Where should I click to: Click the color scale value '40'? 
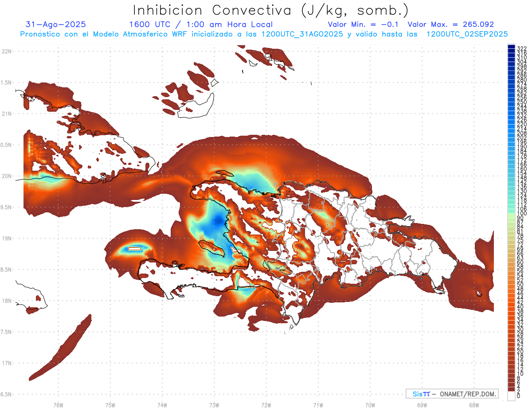(x=520, y=307)
